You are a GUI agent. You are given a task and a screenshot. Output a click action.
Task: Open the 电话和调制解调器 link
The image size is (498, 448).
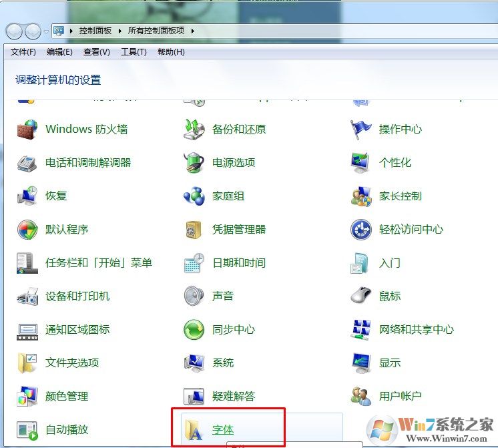click(88, 163)
